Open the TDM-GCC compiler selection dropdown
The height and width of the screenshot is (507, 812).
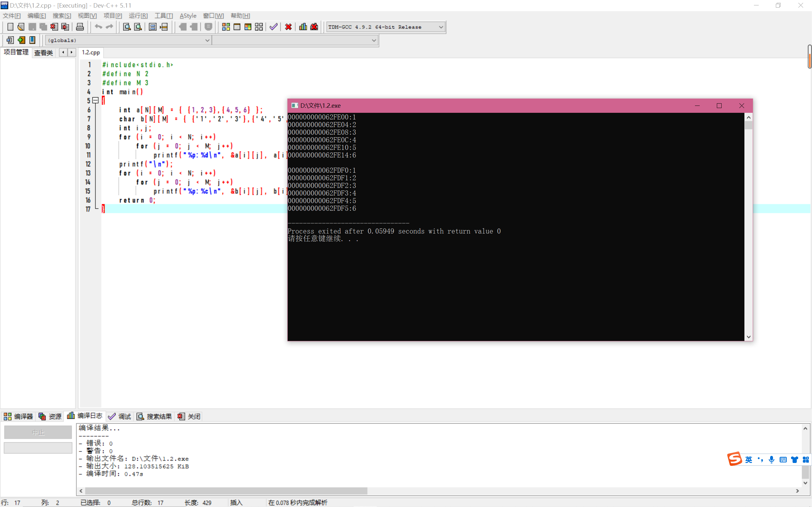(441, 27)
